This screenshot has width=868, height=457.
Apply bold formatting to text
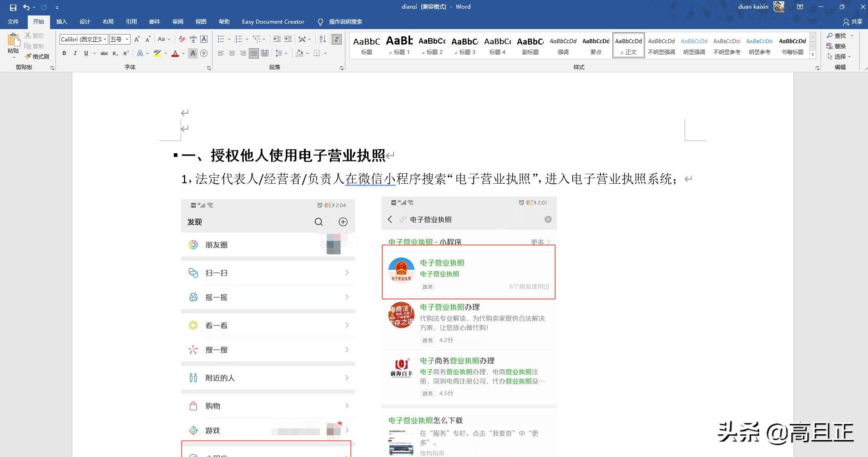[64, 53]
